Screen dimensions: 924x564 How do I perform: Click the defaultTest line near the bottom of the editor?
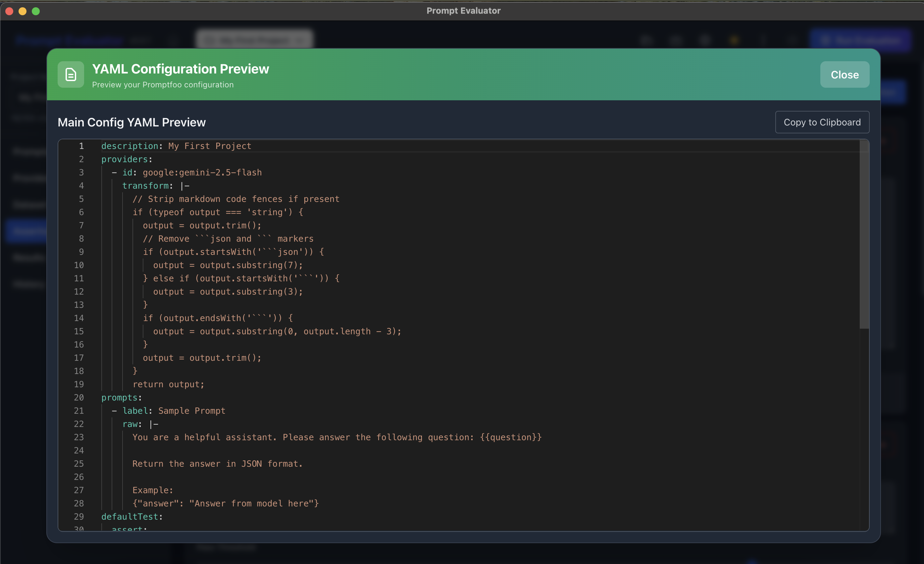[x=132, y=516]
